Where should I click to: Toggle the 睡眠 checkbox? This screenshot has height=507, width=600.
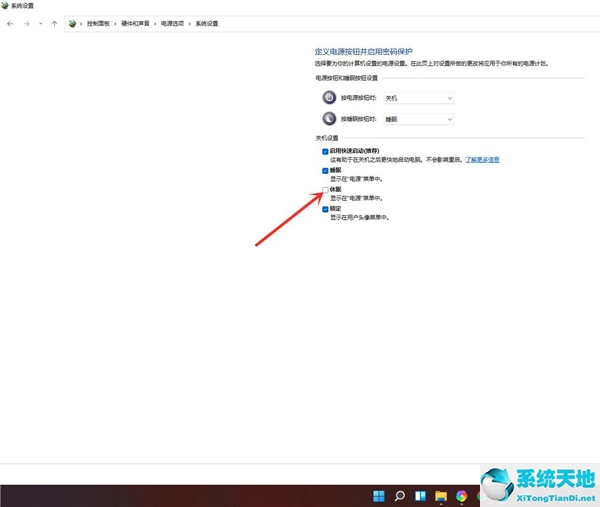tap(325, 171)
